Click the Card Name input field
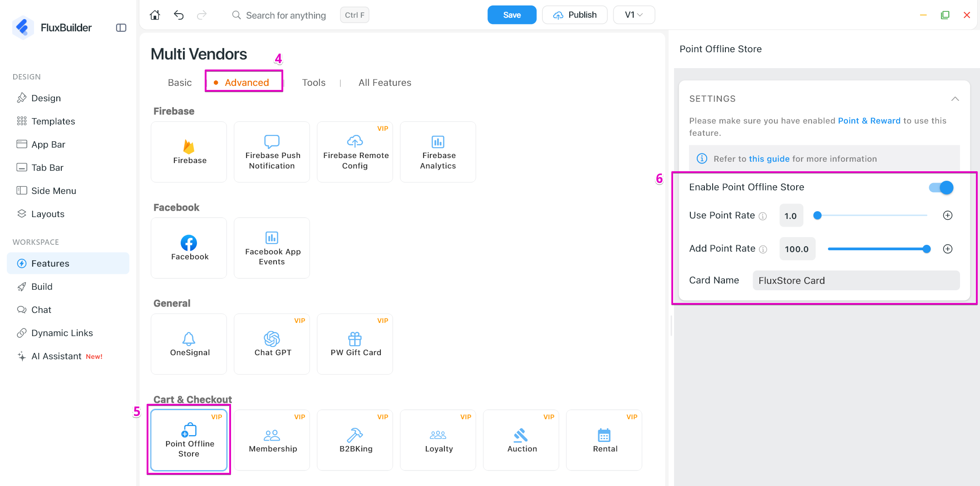Screen dimensions: 980x486 (x=856, y=281)
